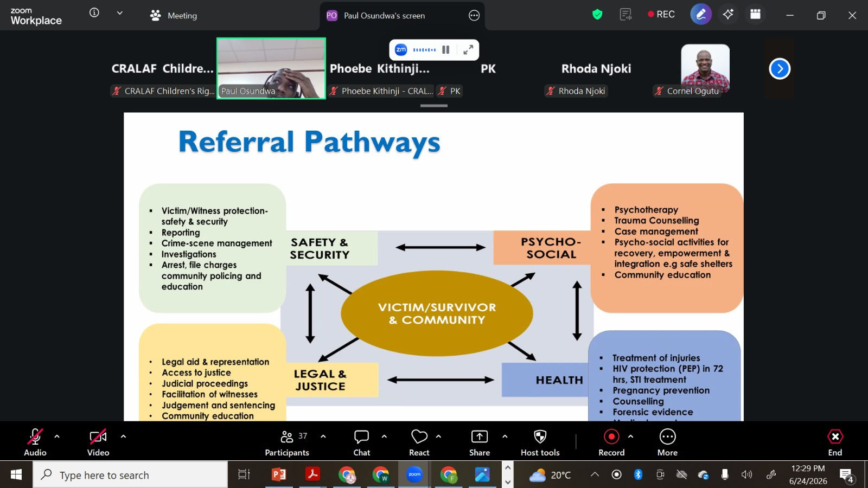Expand the Participants options caret
The width and height of the screenshot is (868, 488).
(x=323, y=436)
